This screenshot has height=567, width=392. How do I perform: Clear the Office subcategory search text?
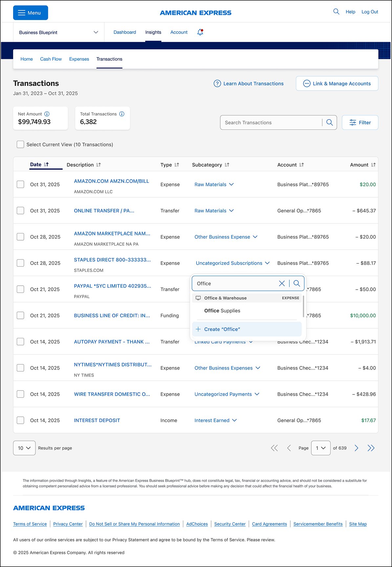(282, 283)
